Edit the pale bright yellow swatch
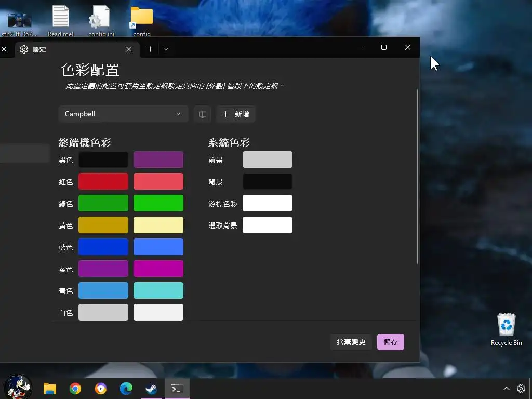532x399 pixels. tap(158, 225)
